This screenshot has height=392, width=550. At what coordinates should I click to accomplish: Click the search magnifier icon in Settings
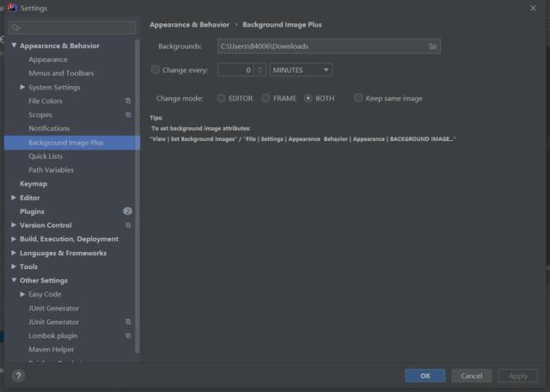15,28
